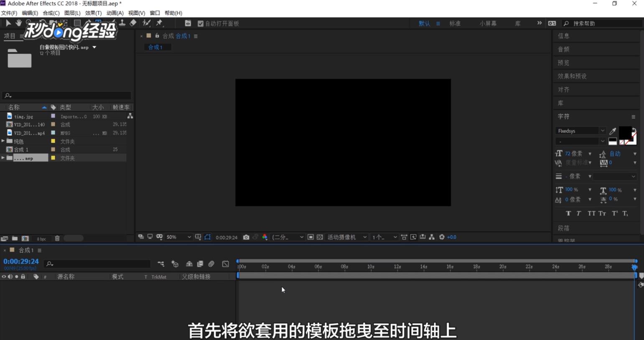Select the Zoom tool
Image resolution: width=644 pixels, height=340 pixels.
(x=28, y=23)
